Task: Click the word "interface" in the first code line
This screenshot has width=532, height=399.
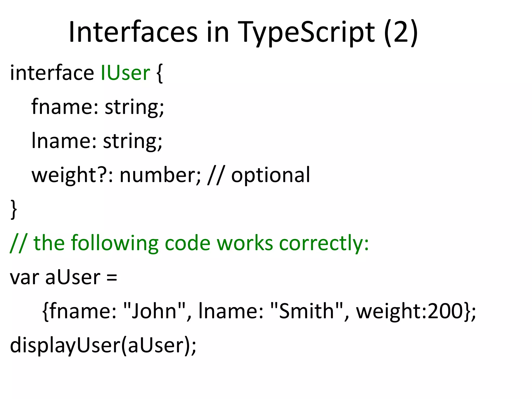Action: (x=52, y=73)
